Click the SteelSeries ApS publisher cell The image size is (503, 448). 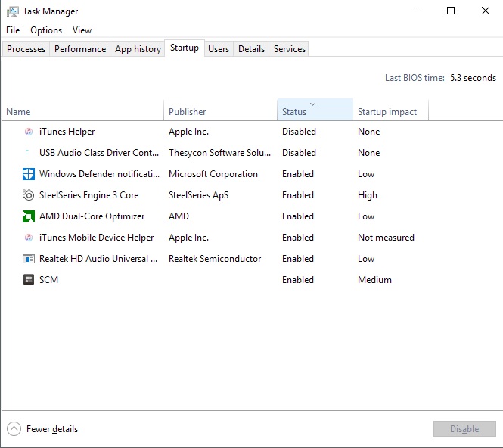pyautogui.click(x=199, y=195)
